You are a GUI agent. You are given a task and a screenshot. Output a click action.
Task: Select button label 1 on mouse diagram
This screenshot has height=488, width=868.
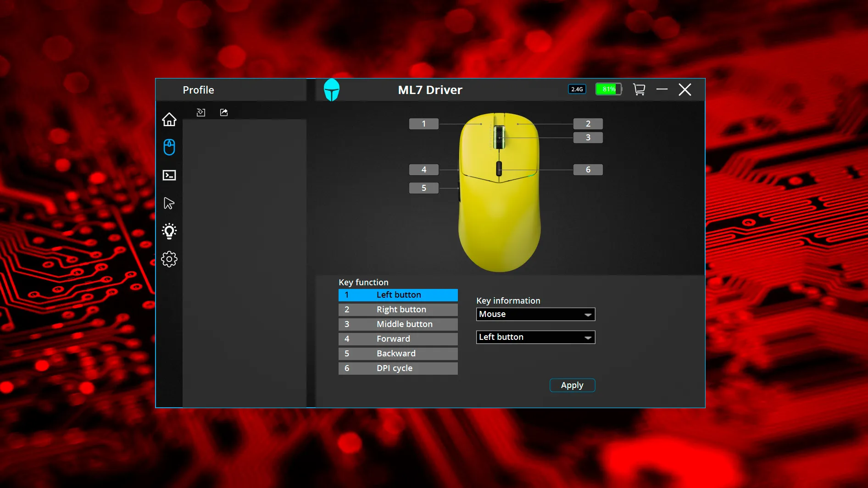[424, 124]
